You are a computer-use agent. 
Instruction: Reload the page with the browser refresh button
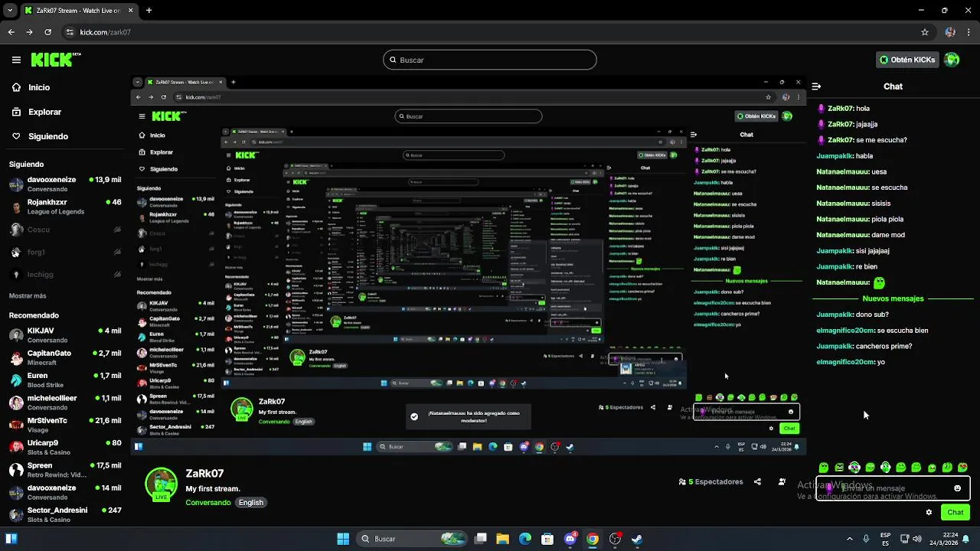(48, 32)
